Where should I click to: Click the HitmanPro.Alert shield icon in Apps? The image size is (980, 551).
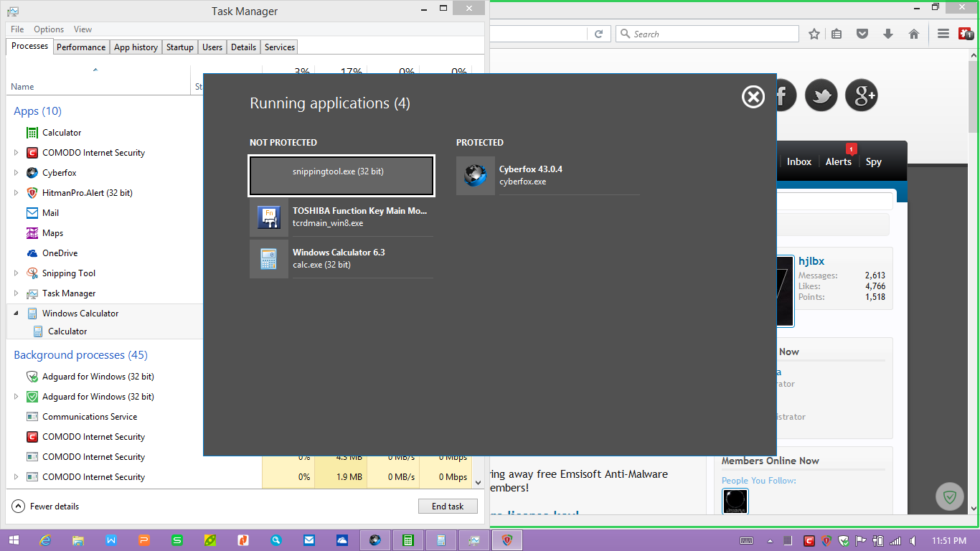(x=32, y=193)
